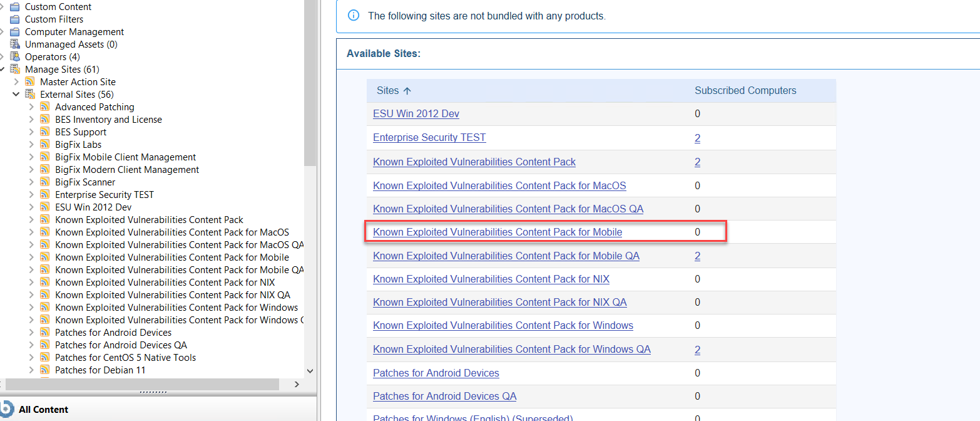The image size is (980, 421).
Task: Expand the Patches for Debian 11 node
Action: click(x=31, y=370)
